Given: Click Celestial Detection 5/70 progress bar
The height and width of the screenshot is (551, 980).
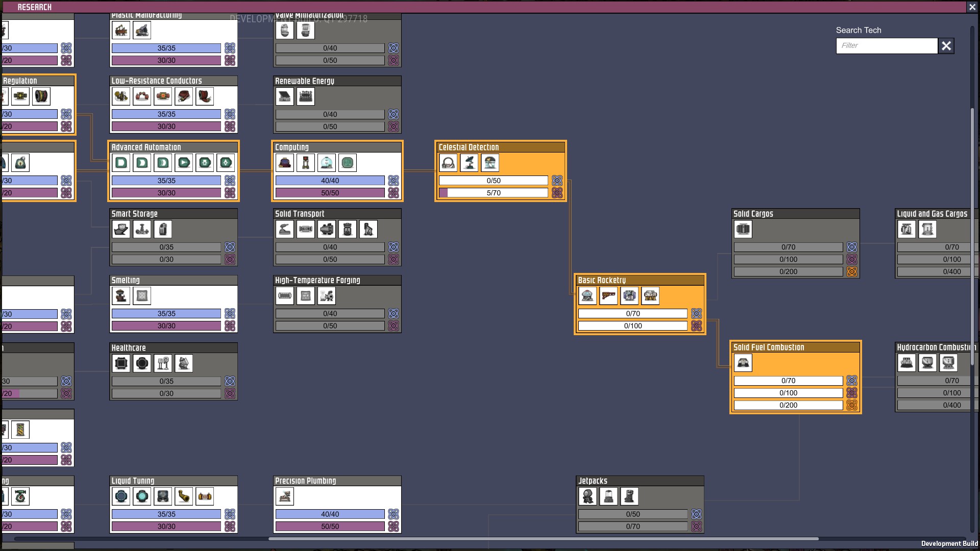Looking at the screenshot, I should 493,193.
